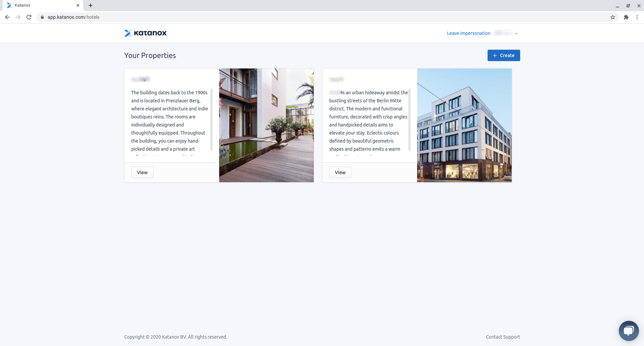Click the white building property photo
Screen dimensions: 644x346
[464, 125]
